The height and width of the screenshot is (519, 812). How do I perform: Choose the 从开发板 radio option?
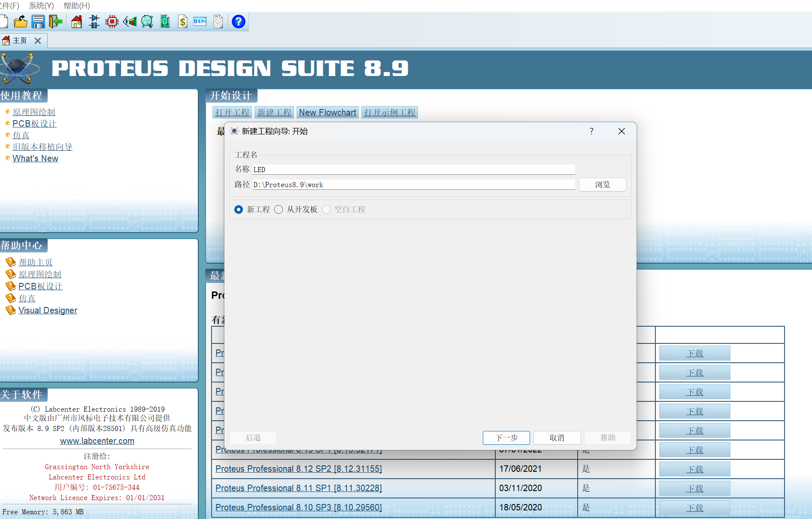[x=279, y=209]
